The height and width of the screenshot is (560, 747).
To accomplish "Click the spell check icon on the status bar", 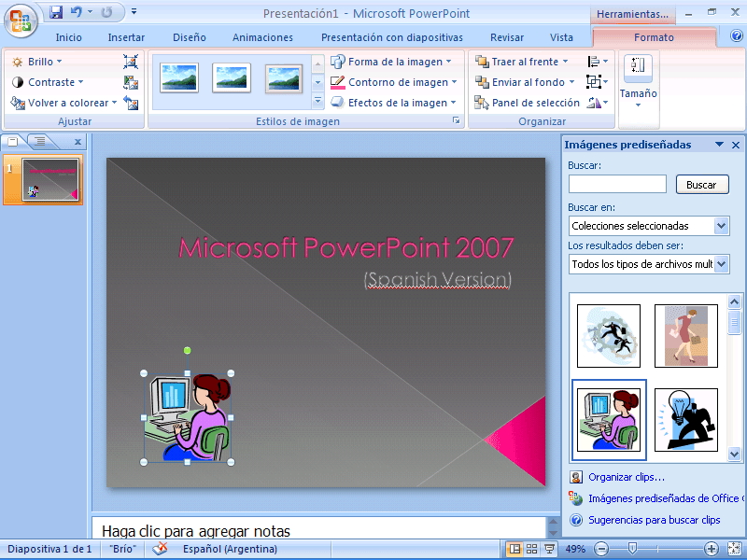I will point(155,549).
